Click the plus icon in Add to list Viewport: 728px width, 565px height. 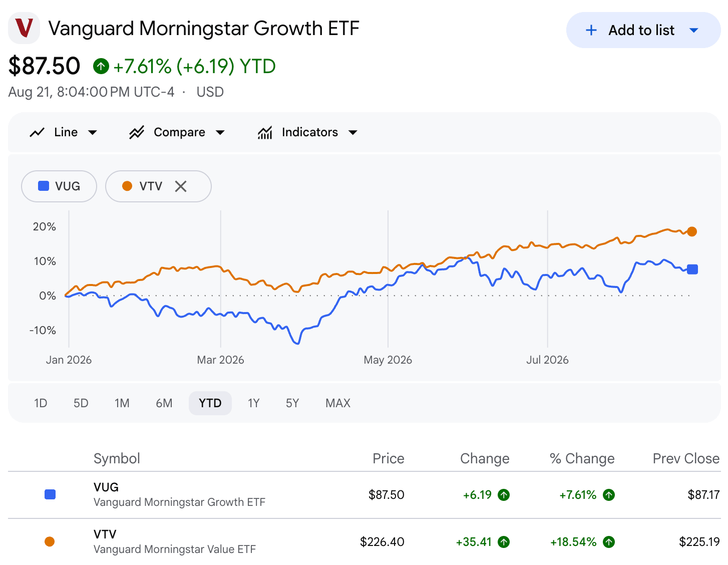[591, 30]
